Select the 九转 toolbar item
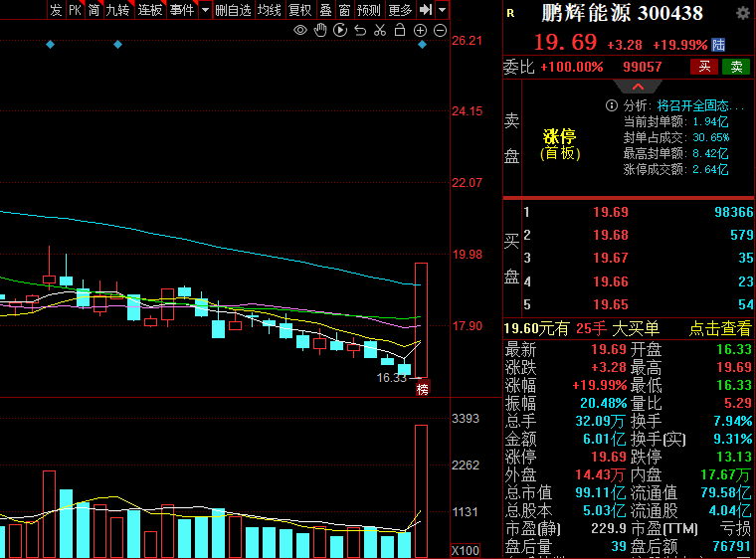 pos(117,10)
